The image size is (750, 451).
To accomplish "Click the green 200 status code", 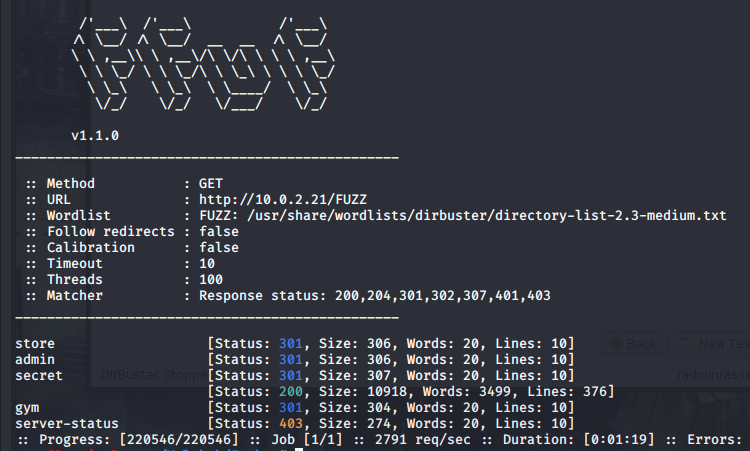I will (x=291, y=391).
